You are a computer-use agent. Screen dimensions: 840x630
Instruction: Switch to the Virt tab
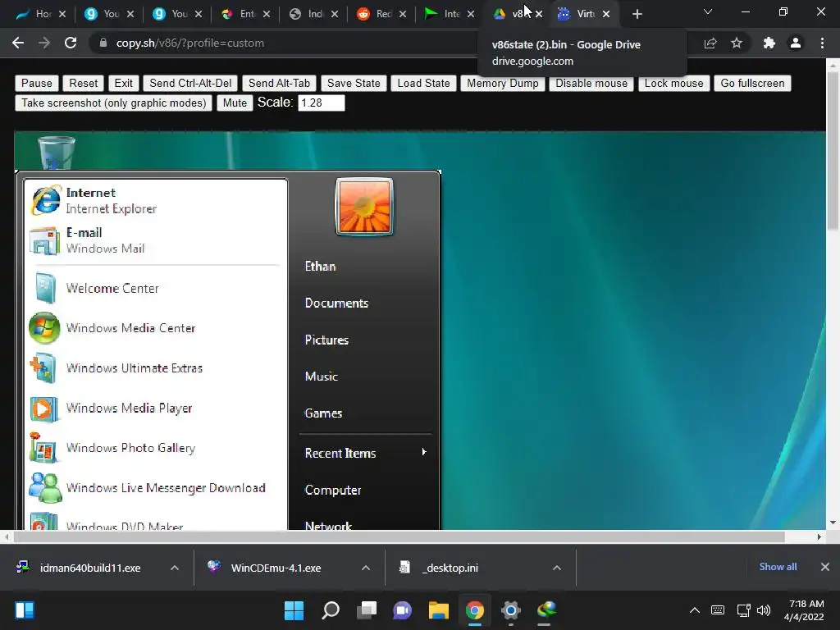click(x=585, y=14)
